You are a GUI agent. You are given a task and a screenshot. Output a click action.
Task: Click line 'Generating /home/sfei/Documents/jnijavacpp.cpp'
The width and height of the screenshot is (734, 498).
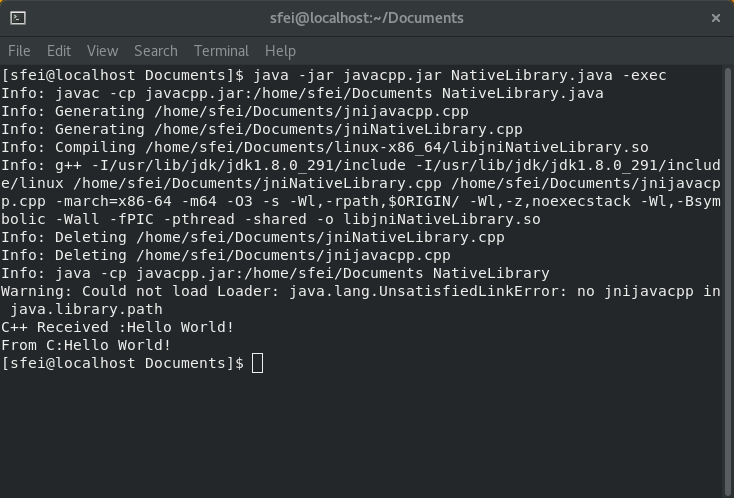pyautogui.click(x=262, y=111)
